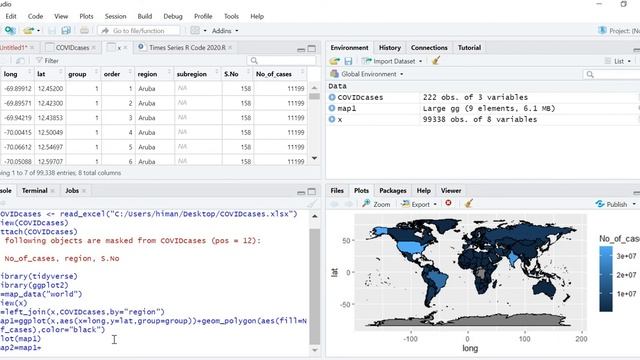Click the open file folder icon

click(x=28, y=31)
